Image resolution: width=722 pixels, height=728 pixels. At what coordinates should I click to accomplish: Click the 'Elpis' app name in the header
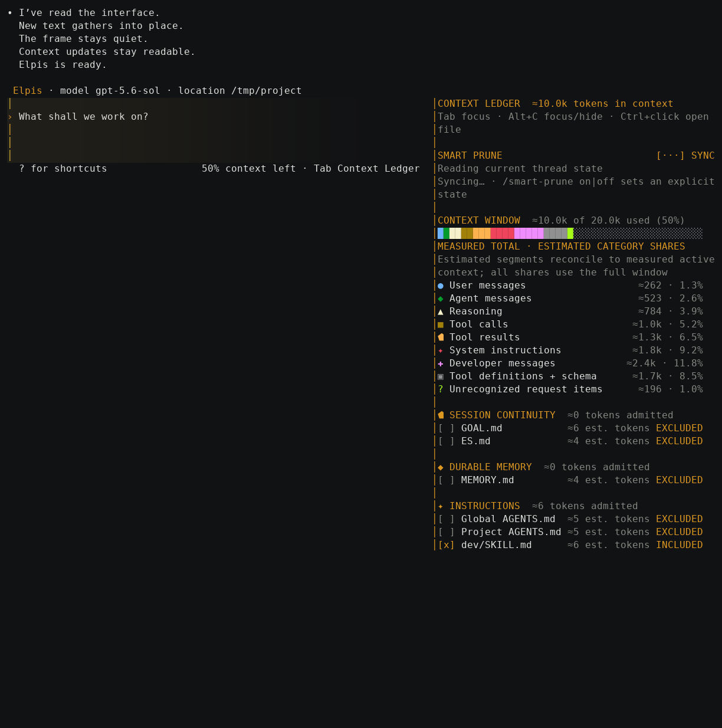click(28, 91)
